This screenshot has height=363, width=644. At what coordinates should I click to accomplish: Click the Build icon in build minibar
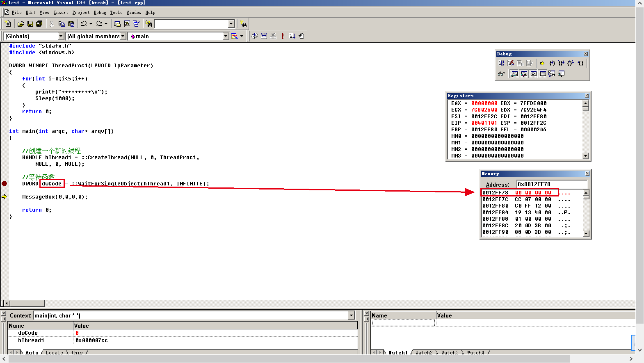click(264, 36)
